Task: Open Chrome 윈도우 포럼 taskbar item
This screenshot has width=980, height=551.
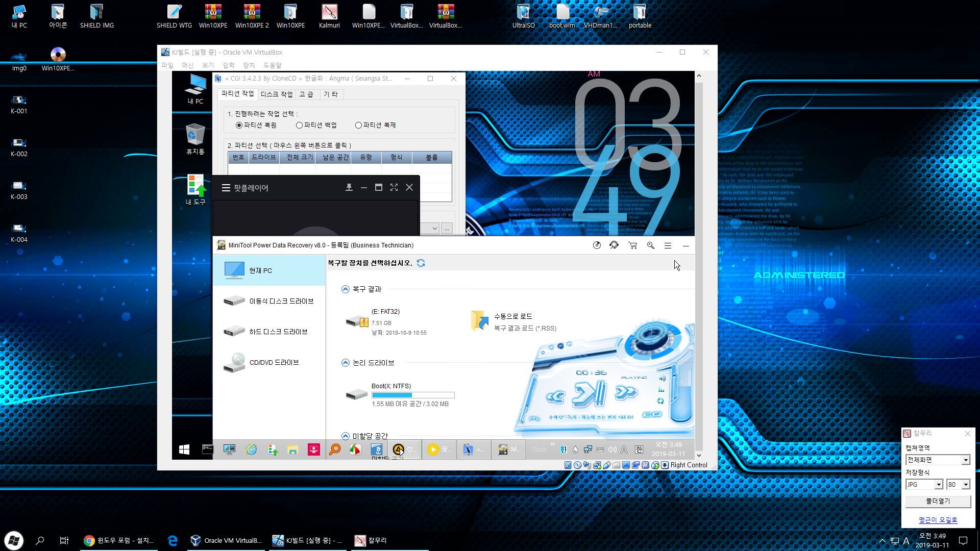Action: pos(118,540)
